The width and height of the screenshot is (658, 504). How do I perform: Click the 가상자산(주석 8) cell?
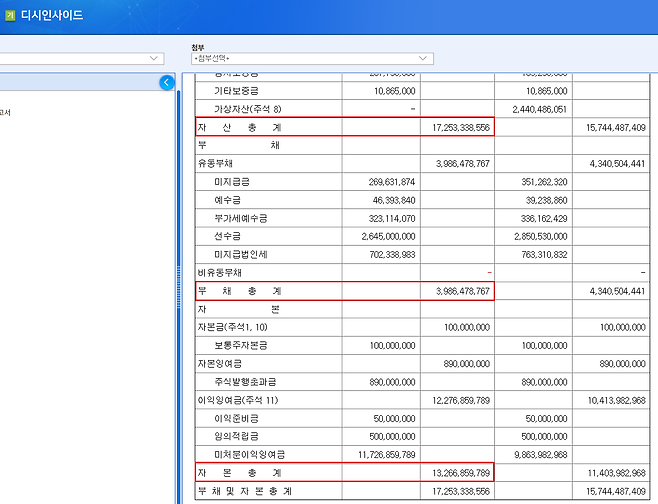point(247,108)
